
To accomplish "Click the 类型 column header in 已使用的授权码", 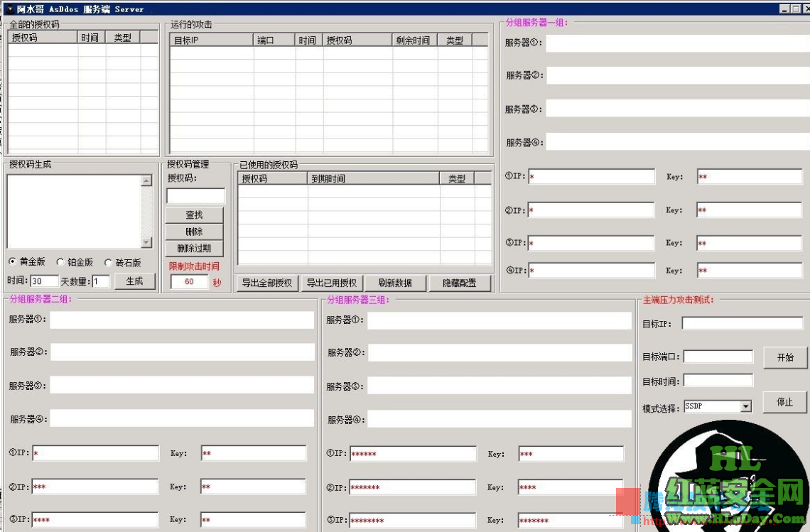I will (457, 178).
